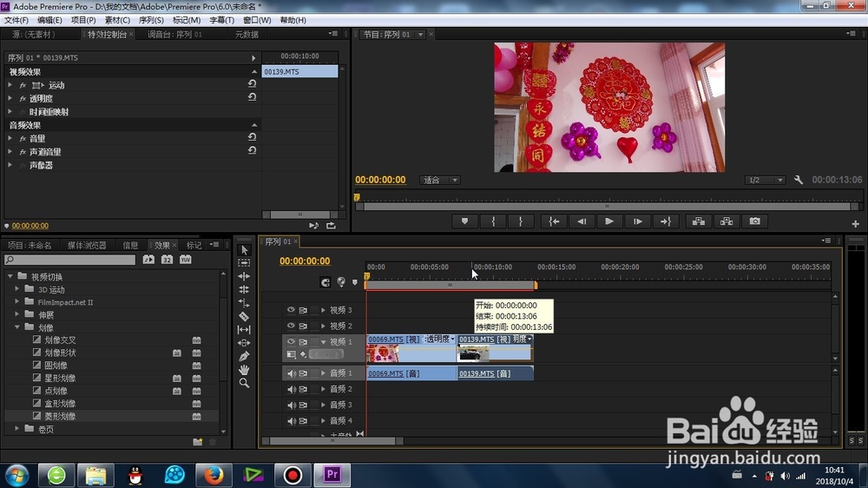Image resolution: width=868 pixels, height=488 pixels.
Task: Select the 00139.MTS video clip in timeline
Action: click(495, 348)
